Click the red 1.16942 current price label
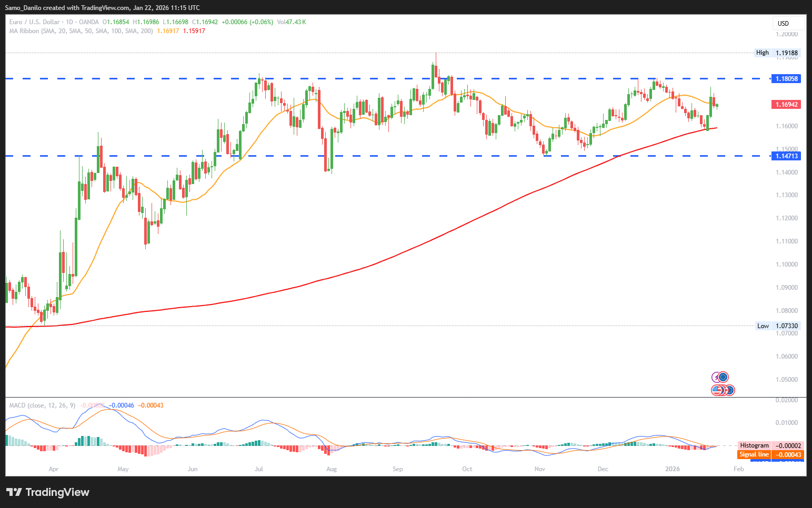Screen dimensions: 812x508 click(x=786, y=105)
